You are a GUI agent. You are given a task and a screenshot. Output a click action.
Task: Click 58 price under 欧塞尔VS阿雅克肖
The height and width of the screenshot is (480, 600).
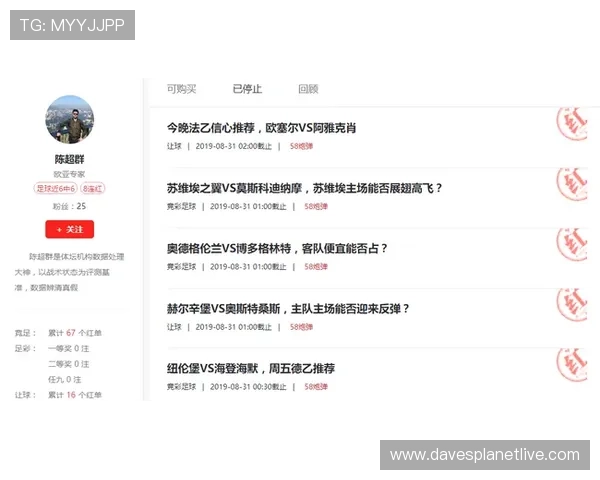click(x=301, y=146)
